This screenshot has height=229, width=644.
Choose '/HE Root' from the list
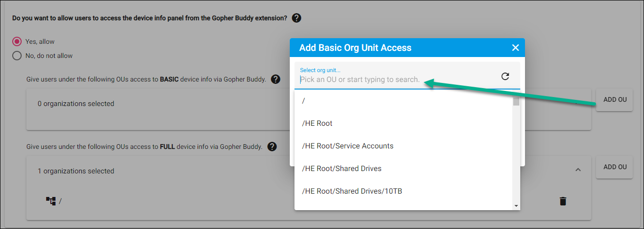[x=404, y=123]
